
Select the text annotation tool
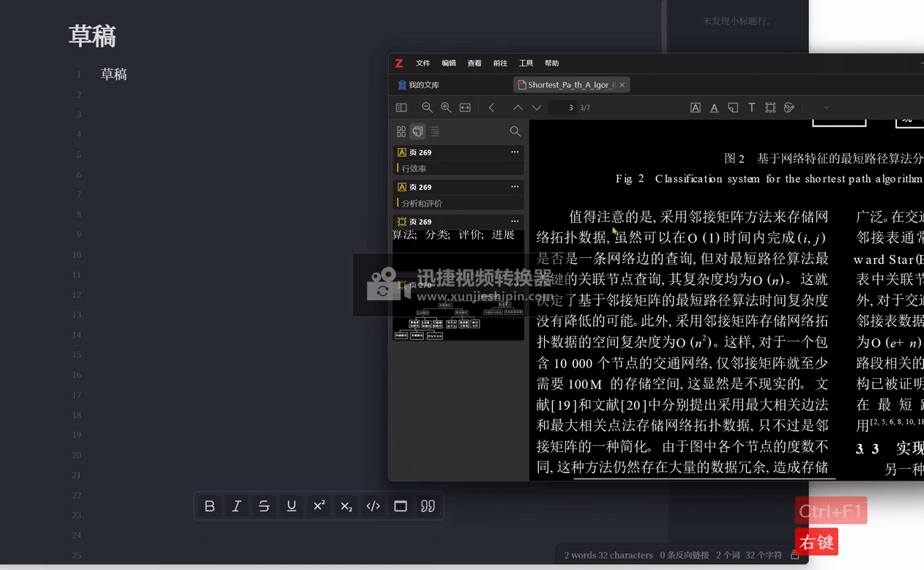click(751, 108)
